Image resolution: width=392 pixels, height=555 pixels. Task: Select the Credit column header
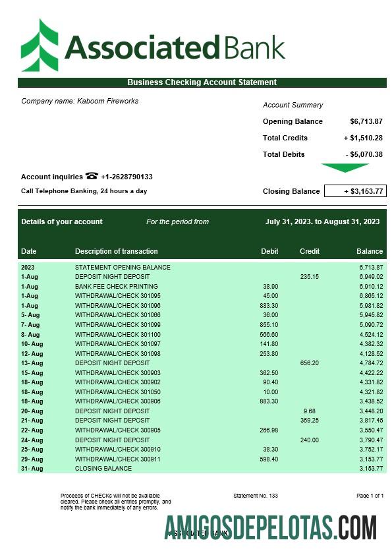point(310,251)
